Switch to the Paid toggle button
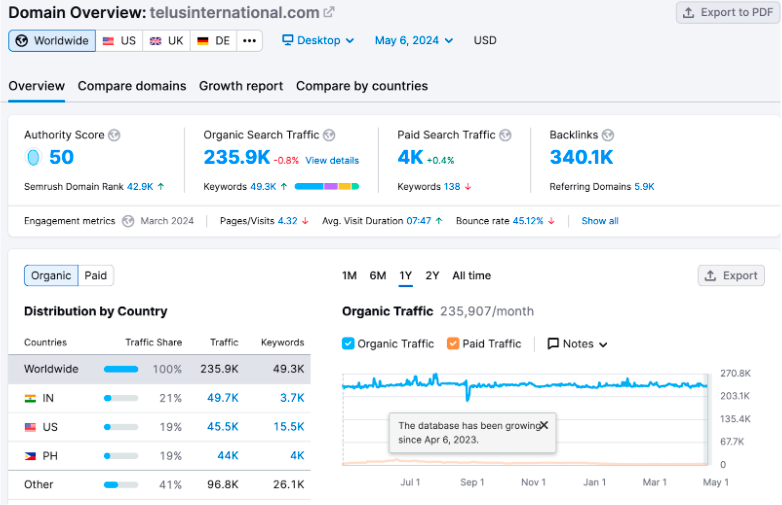Viewport: 782px width, 505px height. tap(96, 276)
